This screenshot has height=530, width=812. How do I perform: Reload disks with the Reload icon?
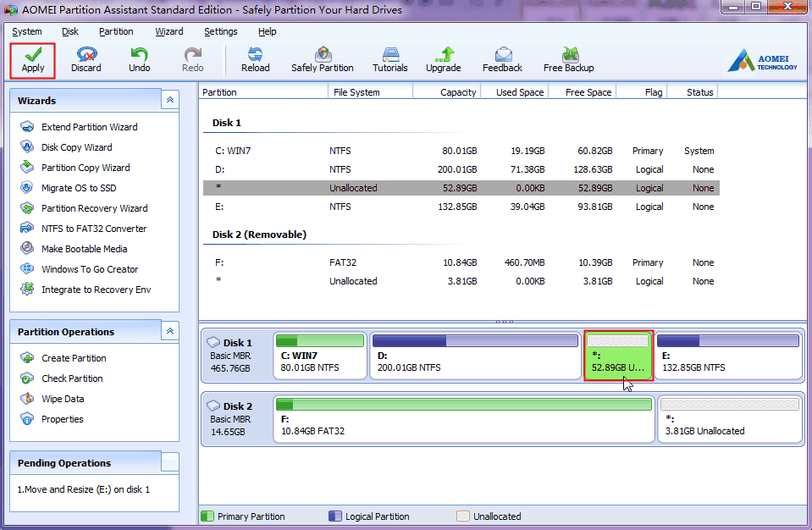(256, 54)
